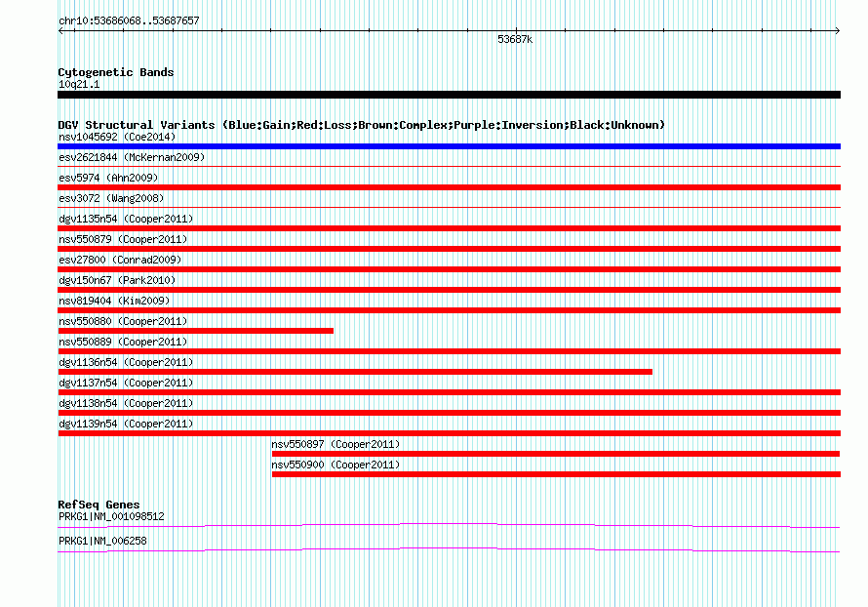This screenshot has width=868, height=607.
Task: Select nsv550900 (Cooper2011) label
Action: tap(335, 465)
